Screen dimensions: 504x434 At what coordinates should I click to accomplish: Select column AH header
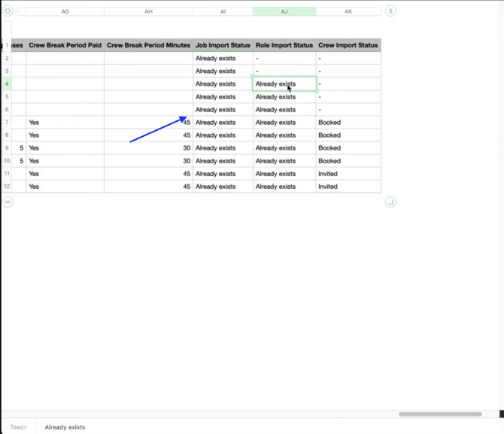[x=148, y=12]
